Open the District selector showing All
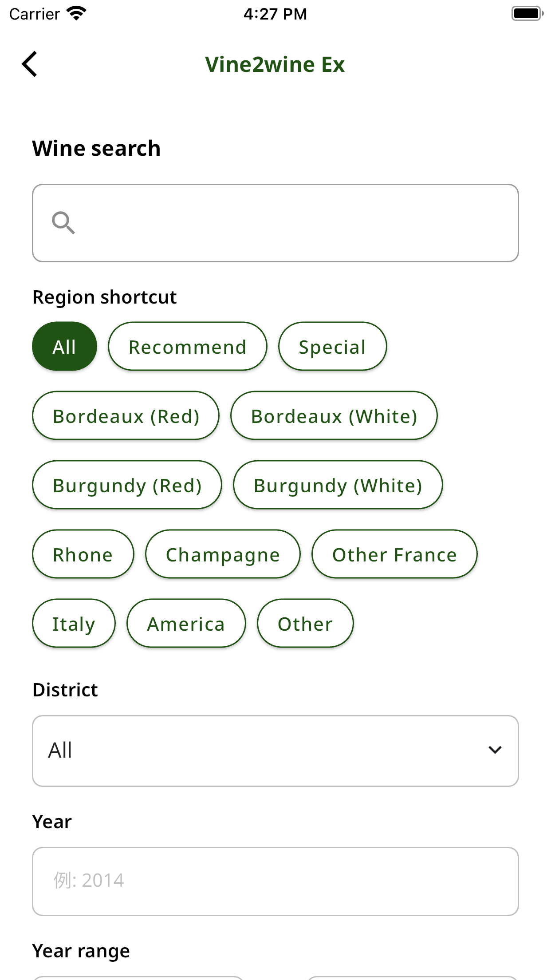This screenshot has height=980, width=551. point(275,751)
